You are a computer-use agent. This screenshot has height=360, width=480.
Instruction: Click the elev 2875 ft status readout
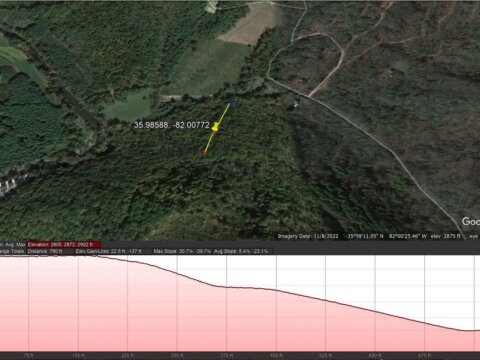coord(445,236)
